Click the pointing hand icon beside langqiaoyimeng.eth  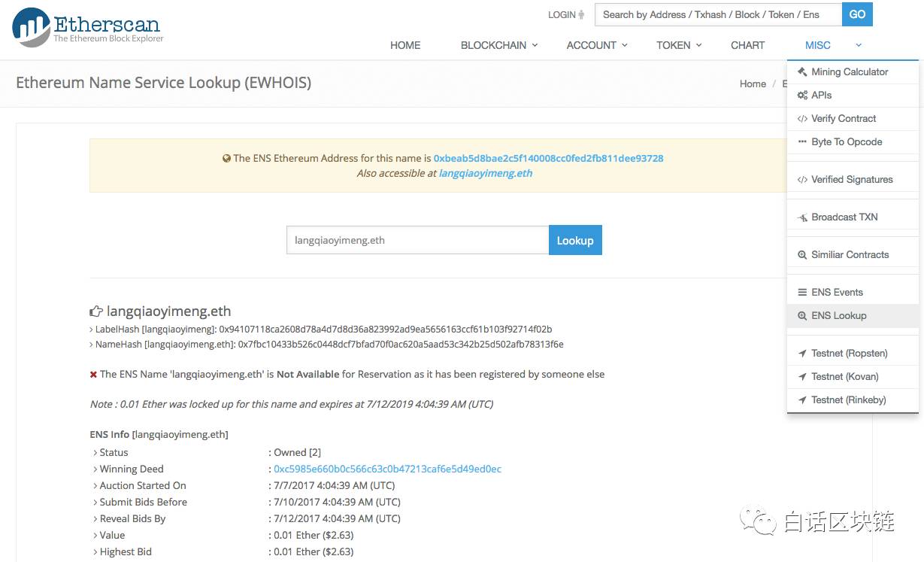(x=96, y=311)
